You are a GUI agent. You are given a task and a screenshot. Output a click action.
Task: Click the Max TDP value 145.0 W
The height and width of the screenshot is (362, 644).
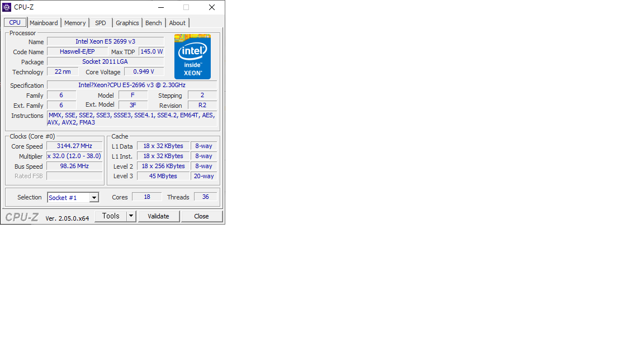(151, 52)
